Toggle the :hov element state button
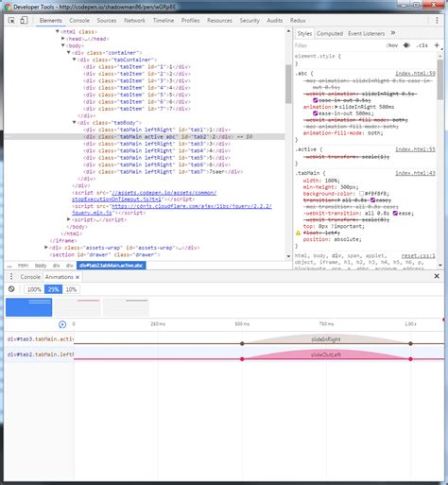448x485 pixels. point(391,45)
